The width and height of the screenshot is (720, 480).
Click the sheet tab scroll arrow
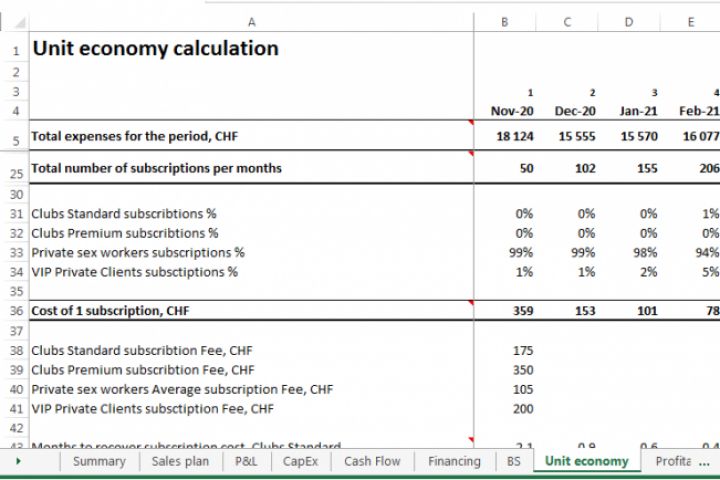(x=18, y=462)
